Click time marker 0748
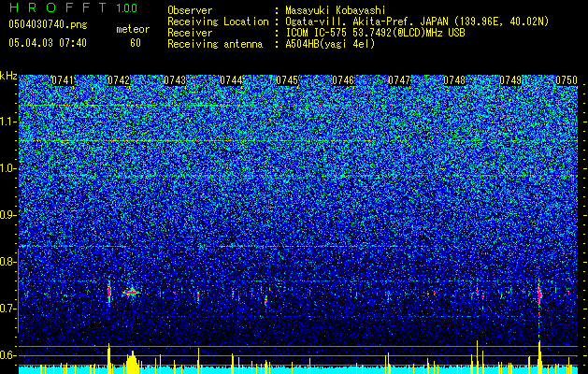 [x=454, y=80]
